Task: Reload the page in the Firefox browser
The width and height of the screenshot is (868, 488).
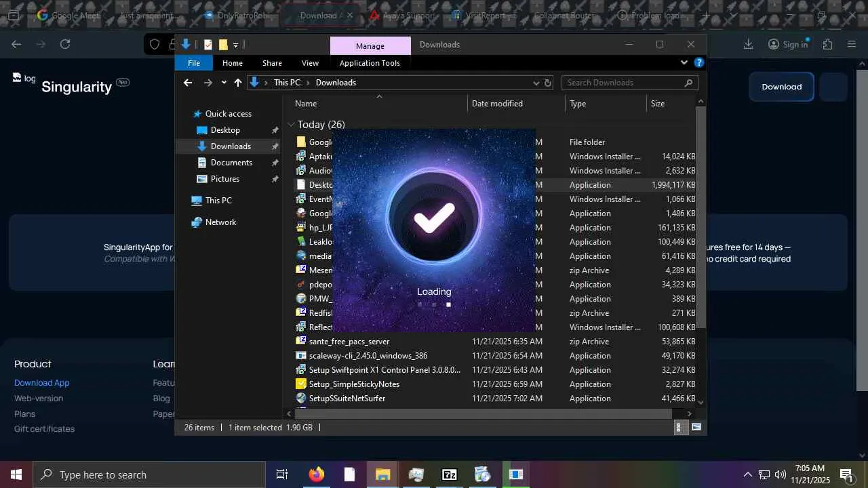Action: [65, 44]
